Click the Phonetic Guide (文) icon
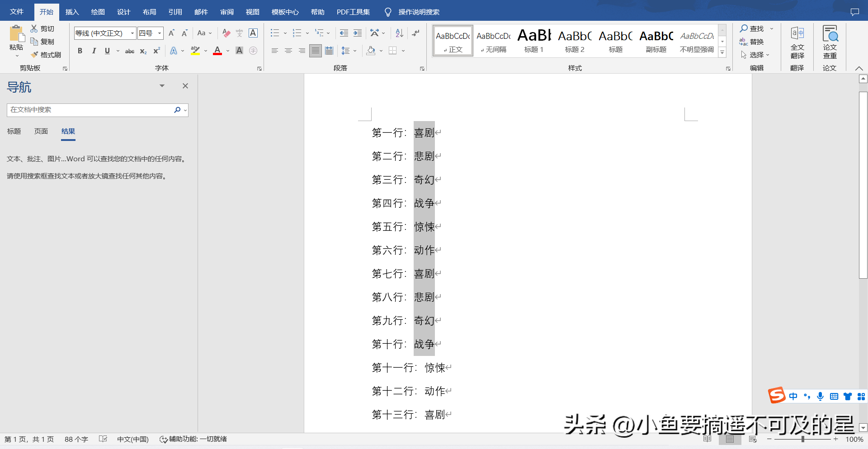The height and width of the screenshot is (449, 868). click(240, 33)
